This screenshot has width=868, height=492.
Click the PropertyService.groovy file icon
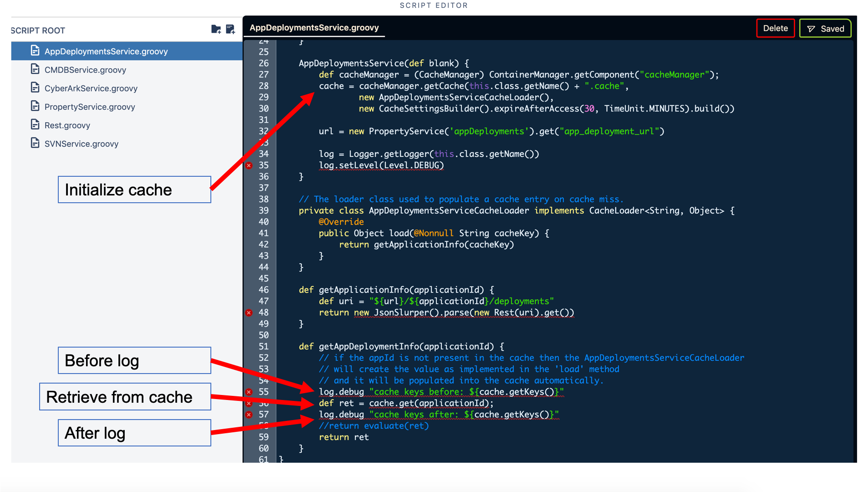point(35,106)
